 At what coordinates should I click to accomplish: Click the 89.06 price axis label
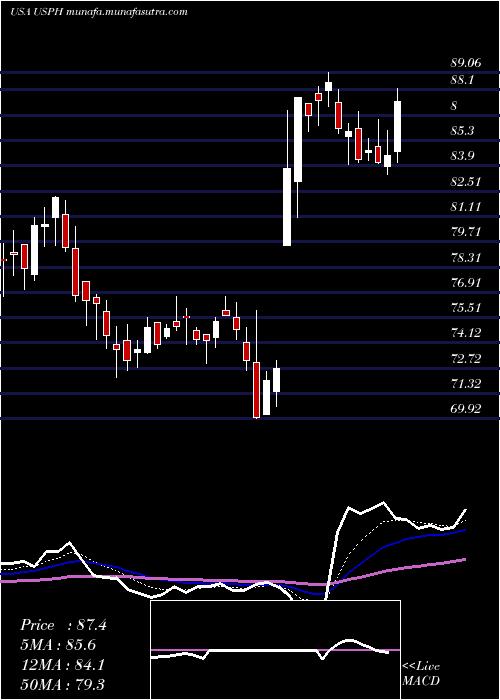coord(466,63)
